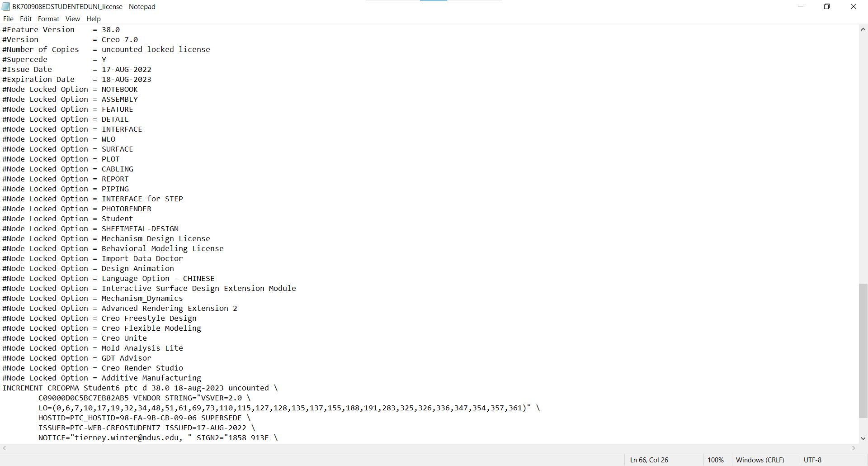Image resolution: width=868 pixels, height=466 pixels.
Task: Click the Notepad application icon in the title bar
Action: (5, 6)
